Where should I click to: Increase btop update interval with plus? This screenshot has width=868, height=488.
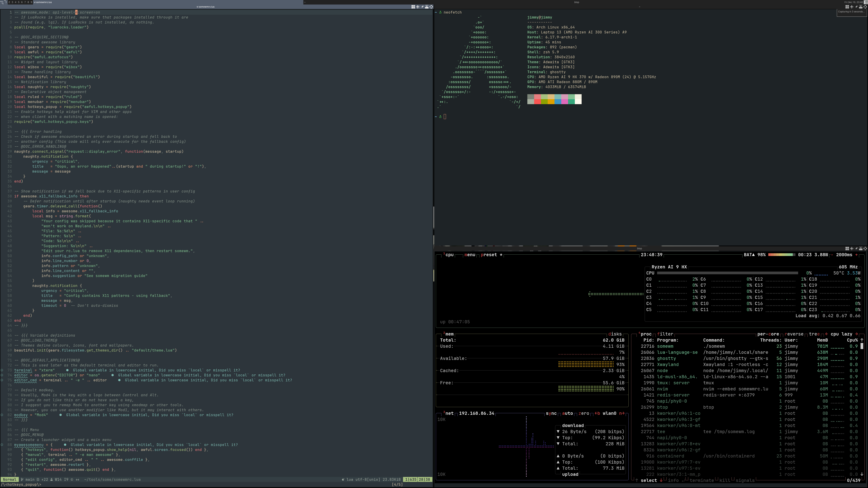coord(856,255)
